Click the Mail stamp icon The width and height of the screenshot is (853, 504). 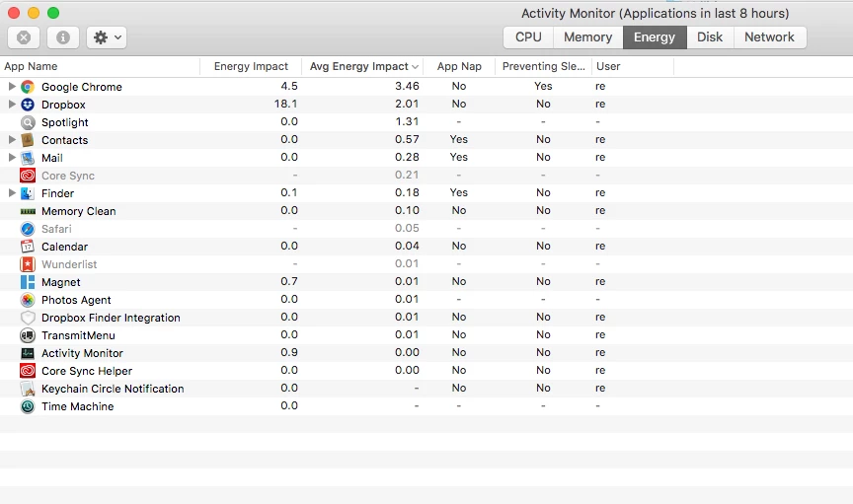click(28, 158)
